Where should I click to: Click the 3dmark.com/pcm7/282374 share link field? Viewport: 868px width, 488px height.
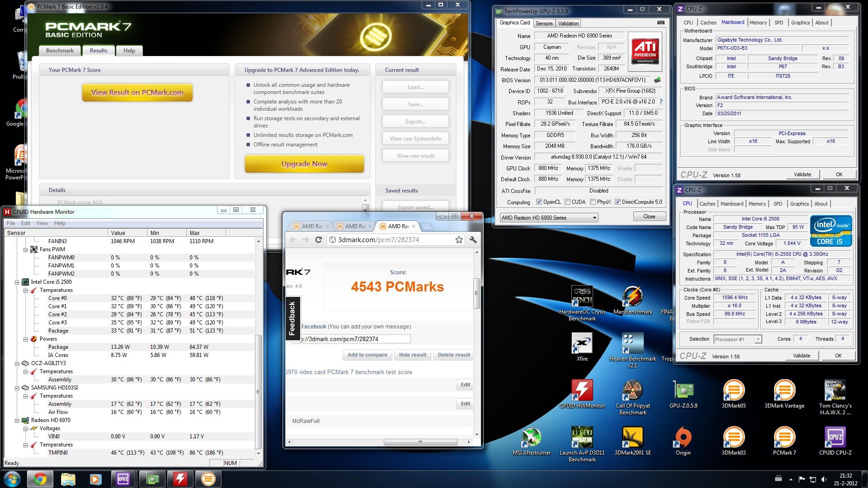click(352, 339)
